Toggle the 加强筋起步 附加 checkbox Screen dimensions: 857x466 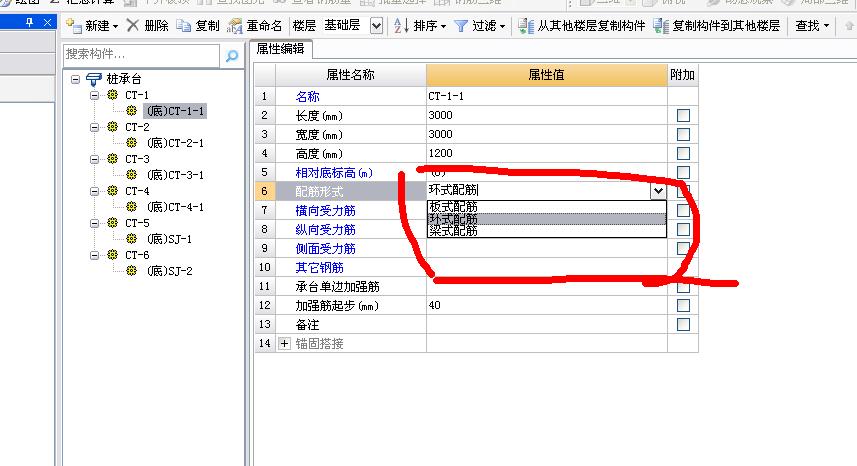pyautogui.click(x=683, y=305)
